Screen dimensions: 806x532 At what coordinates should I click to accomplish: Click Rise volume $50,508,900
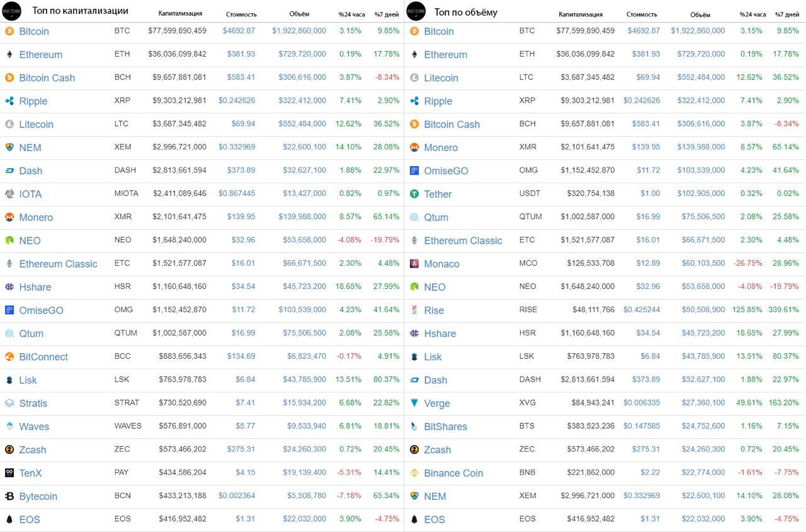point(703,310)
